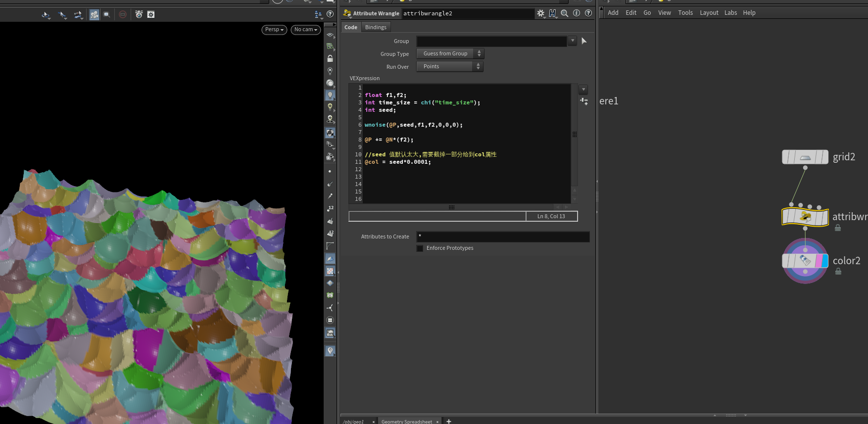Viewport: 868px width, 424px height.
Task: Toggle the Enforce Prototypes checkbox
Action: tap(420, 248)
